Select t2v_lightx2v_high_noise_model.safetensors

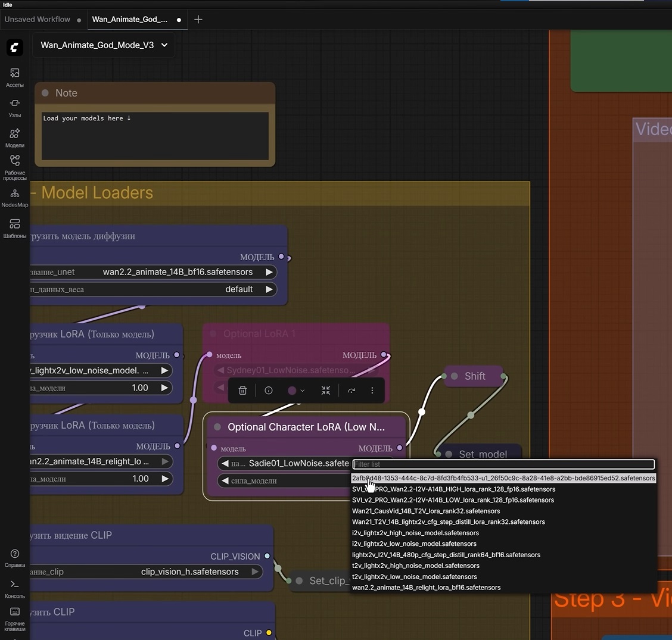click(503, 566)
